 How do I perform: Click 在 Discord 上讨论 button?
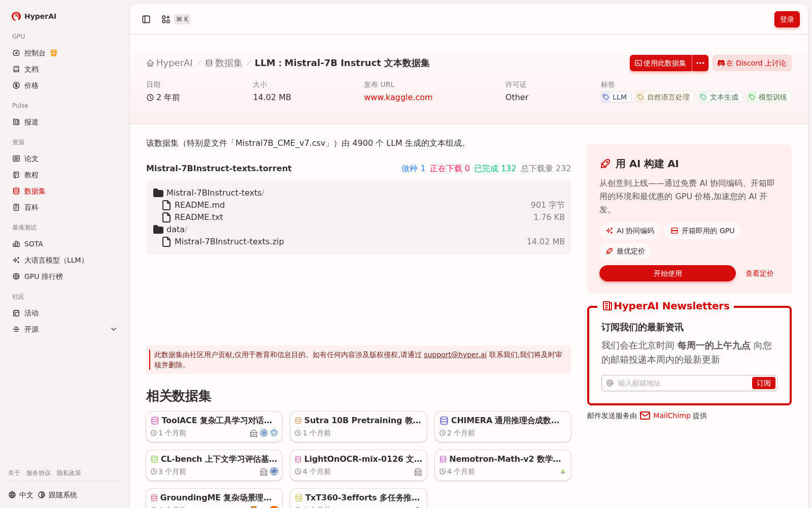(x=752, y=63)
